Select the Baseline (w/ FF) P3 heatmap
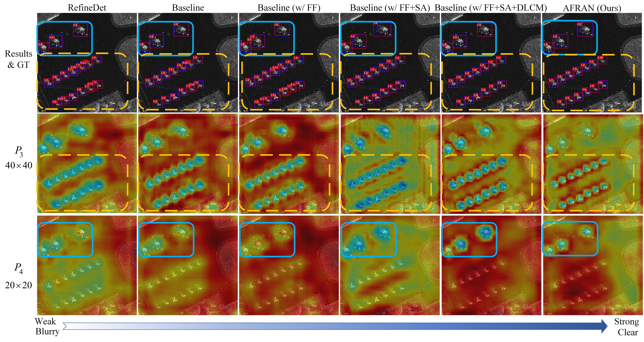Screen dimensions: 644x342 pyautogui.click(x=289, y=164)
